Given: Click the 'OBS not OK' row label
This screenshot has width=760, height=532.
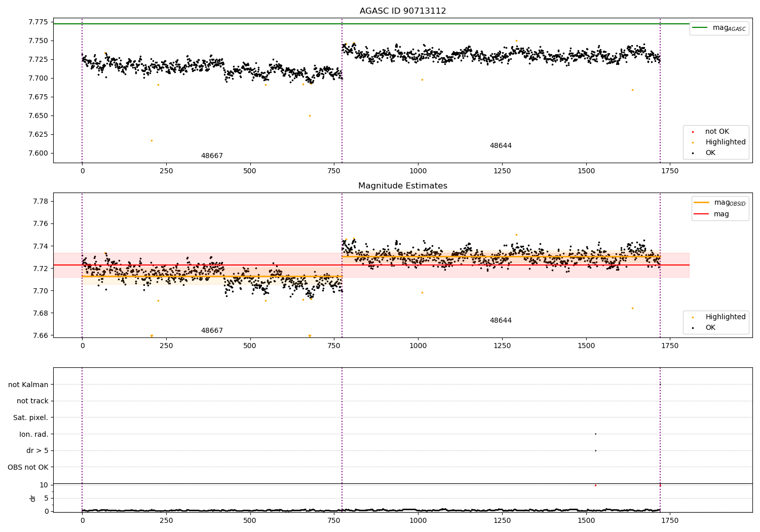Looking at the screenshot, I should [x=28, y=467].
